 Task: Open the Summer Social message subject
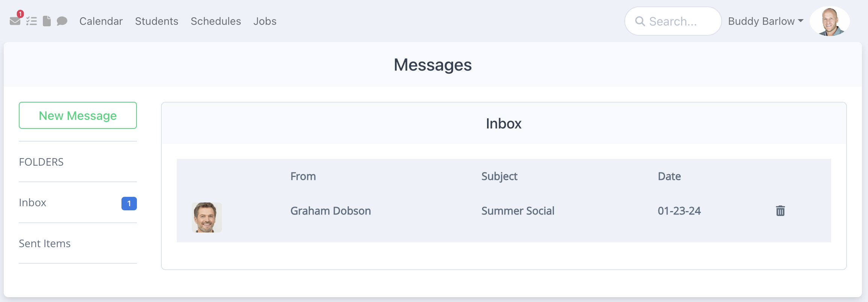click(518, 211)
